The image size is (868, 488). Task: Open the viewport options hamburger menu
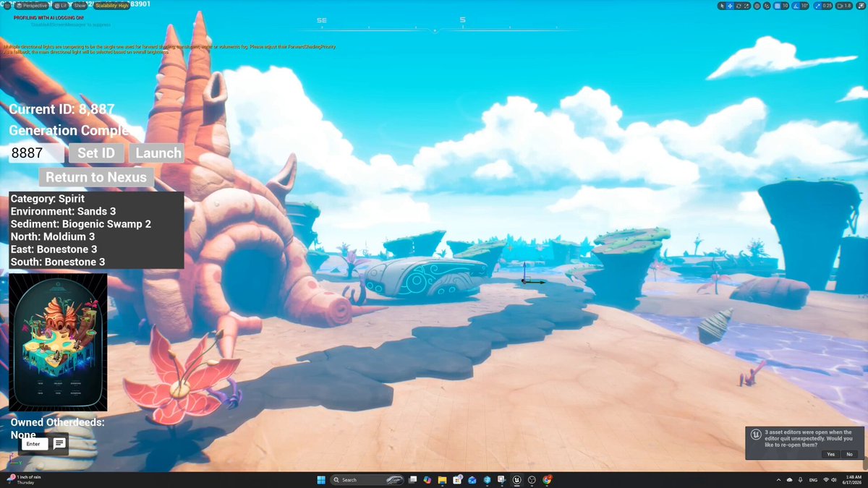7,5
